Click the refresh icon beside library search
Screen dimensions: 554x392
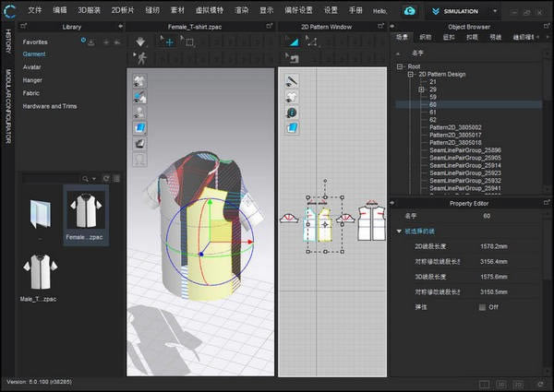tap(106, 178)
